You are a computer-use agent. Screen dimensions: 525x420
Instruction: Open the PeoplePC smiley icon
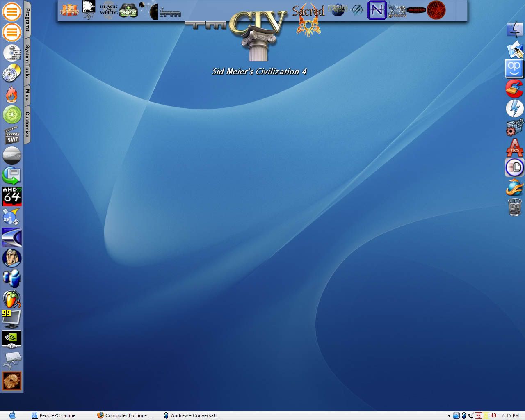click(x=514, y=69)
